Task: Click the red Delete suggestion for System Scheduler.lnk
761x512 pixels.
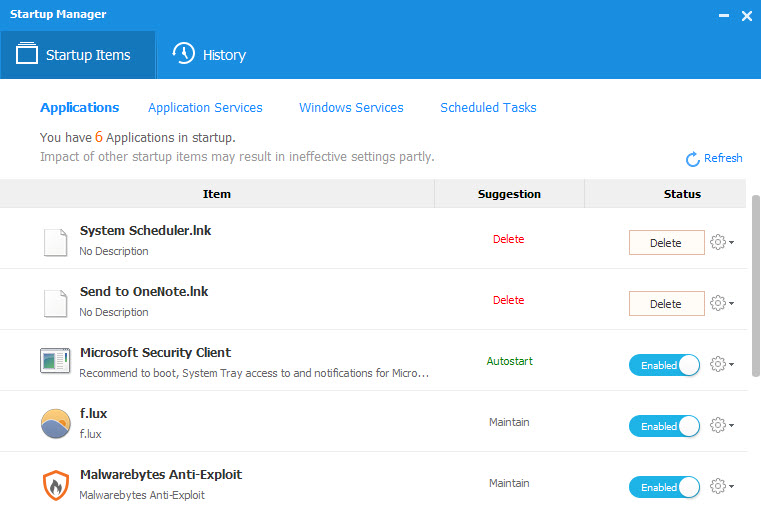Action: (509, 239)
